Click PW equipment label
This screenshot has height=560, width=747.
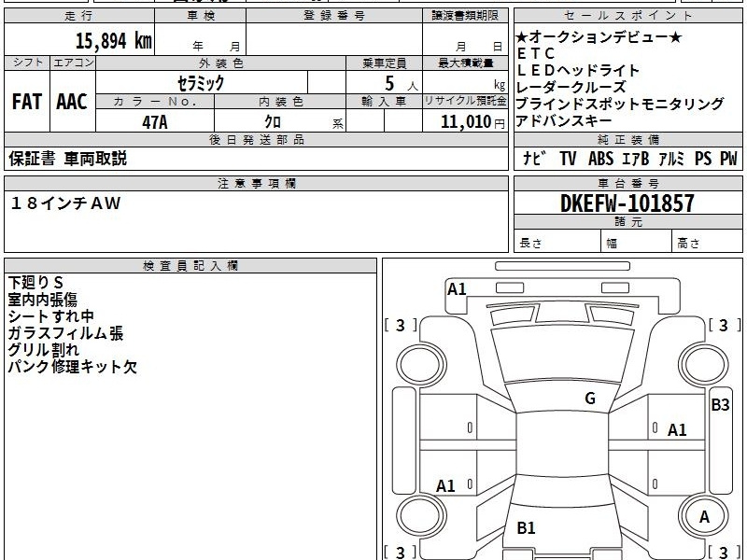tap(728, 159)
